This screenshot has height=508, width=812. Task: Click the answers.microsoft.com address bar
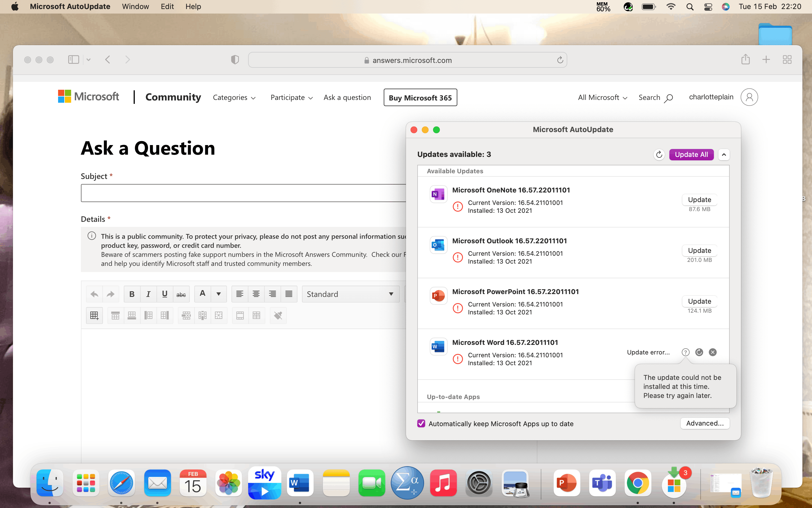click(x=408, y=60)
